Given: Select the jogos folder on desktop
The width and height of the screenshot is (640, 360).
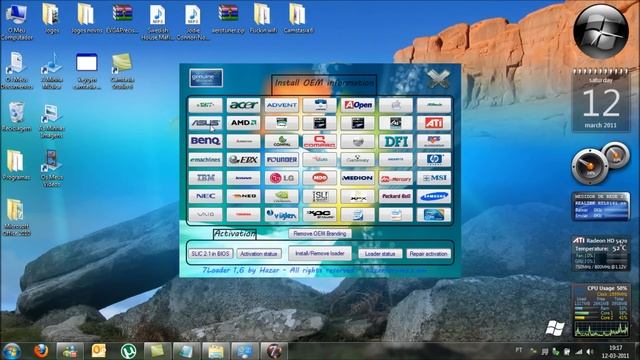Looking at the screenshot, I should pos(51,18).
